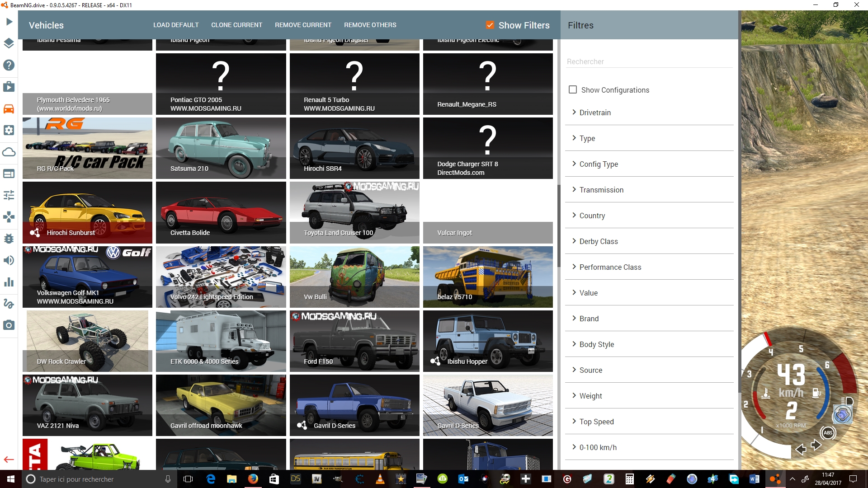
Task: Open the taskbar calculator icon
Action: (x=629, y=479)
